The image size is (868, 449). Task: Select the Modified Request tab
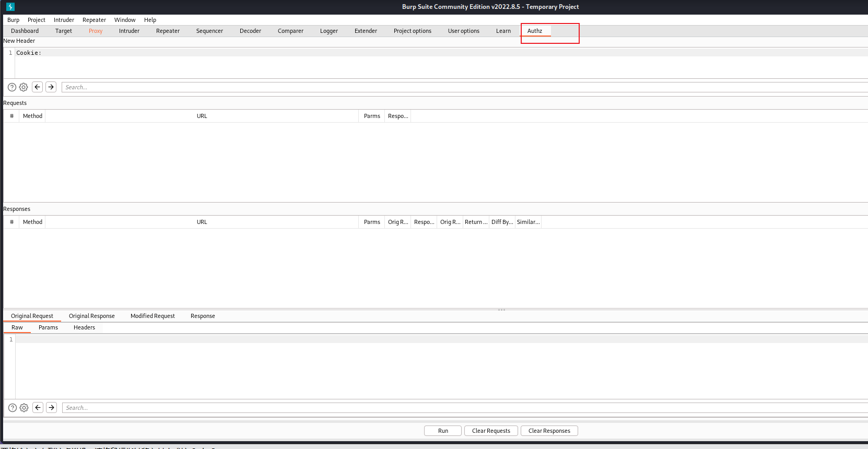153,316
